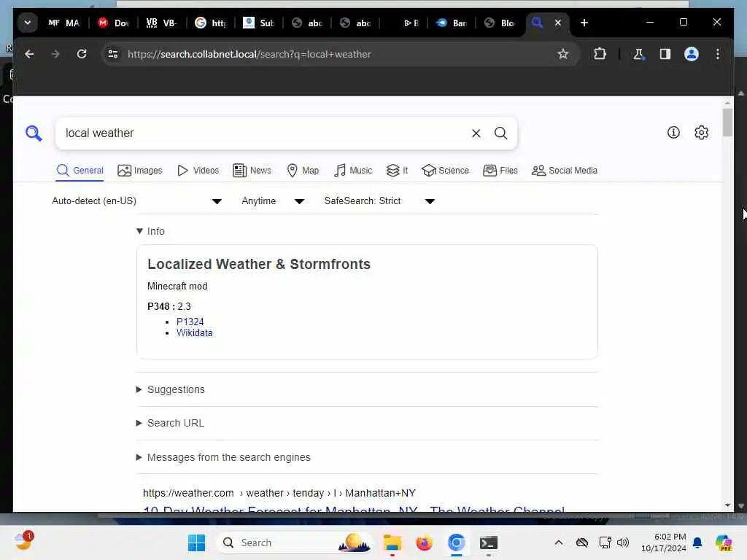Click the browser address bar URL

click(x=249, y=54)
